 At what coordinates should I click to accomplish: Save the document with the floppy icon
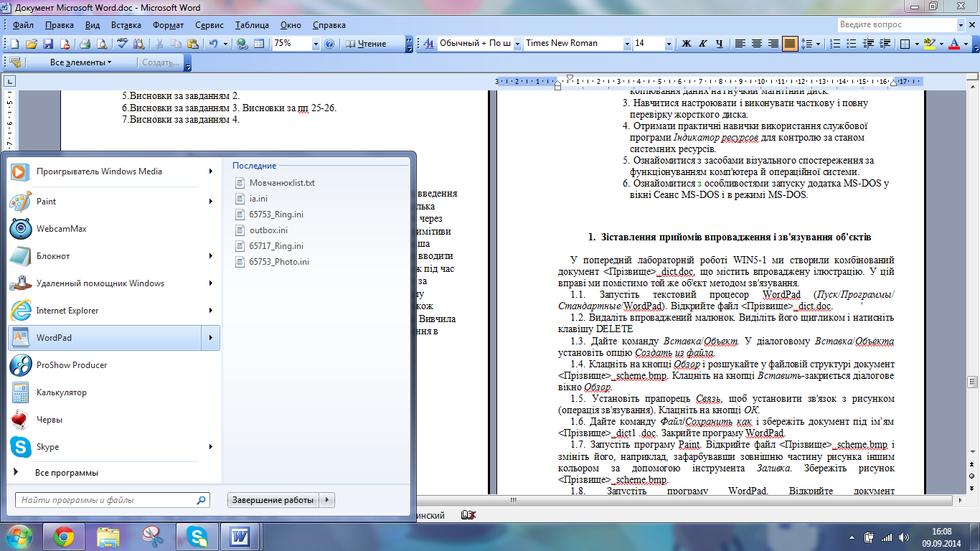coord(49,44)
